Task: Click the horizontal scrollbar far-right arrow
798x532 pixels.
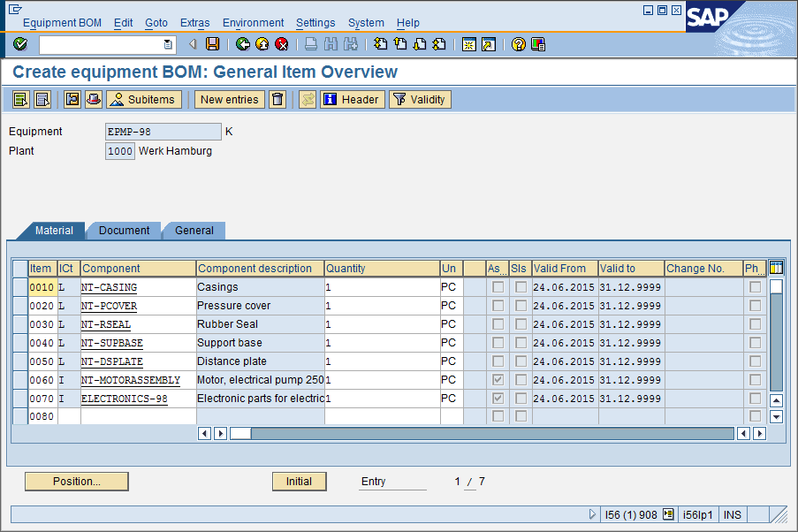Action: [759, 434]
